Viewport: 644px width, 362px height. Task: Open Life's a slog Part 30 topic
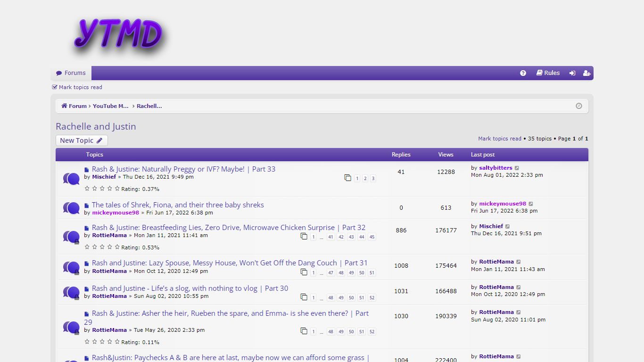190,288
